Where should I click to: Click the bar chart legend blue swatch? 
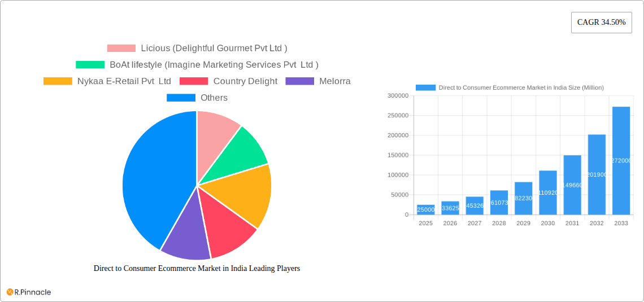pyautogui.click(x=425, y=87)
